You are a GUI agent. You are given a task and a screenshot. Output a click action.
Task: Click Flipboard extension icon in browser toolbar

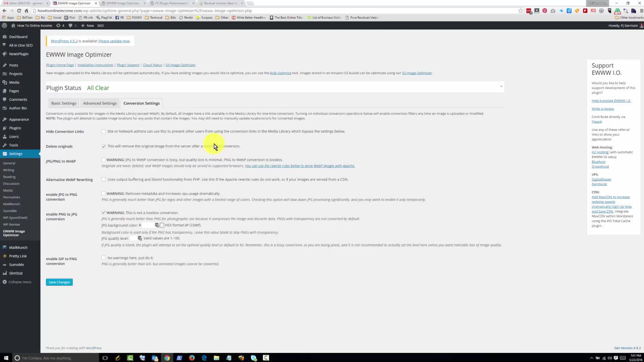coord(585,11)
